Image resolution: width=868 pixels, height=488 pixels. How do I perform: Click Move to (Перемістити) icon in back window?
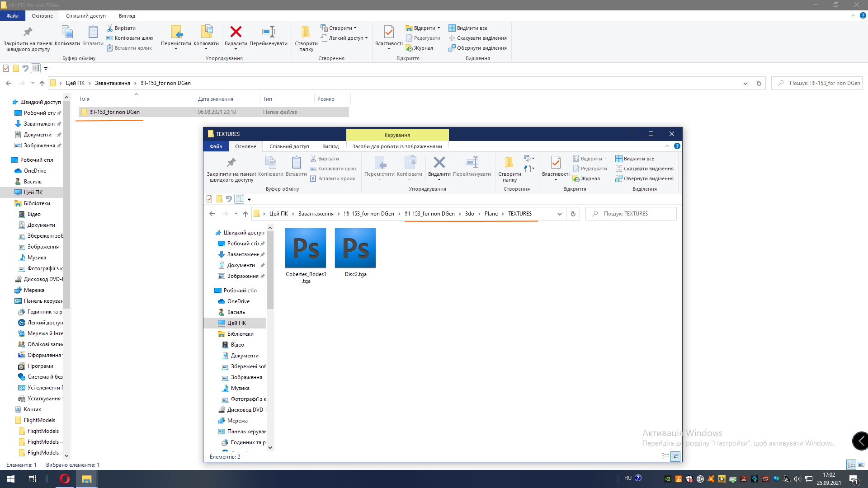(176, 32)
